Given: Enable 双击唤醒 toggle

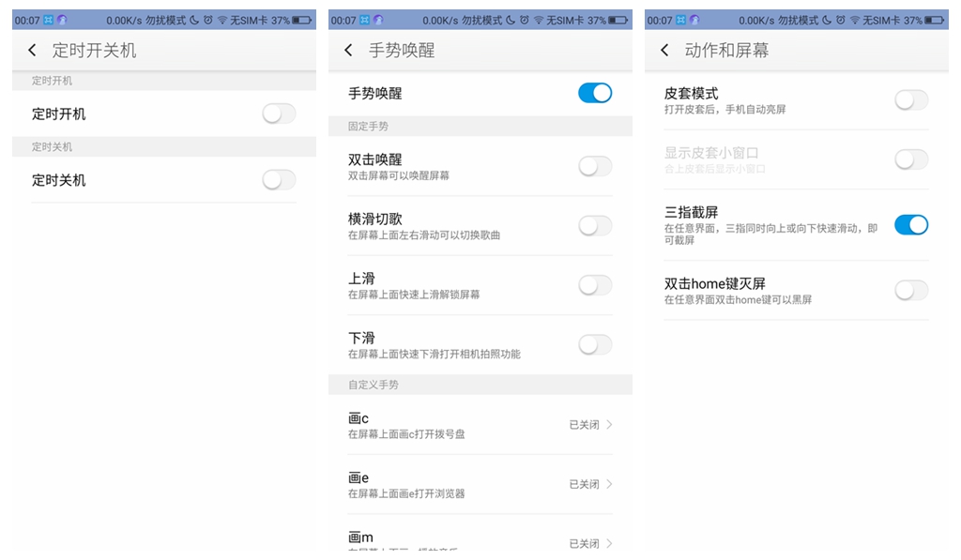Looking at the screenshot, I should click(595, 167).
